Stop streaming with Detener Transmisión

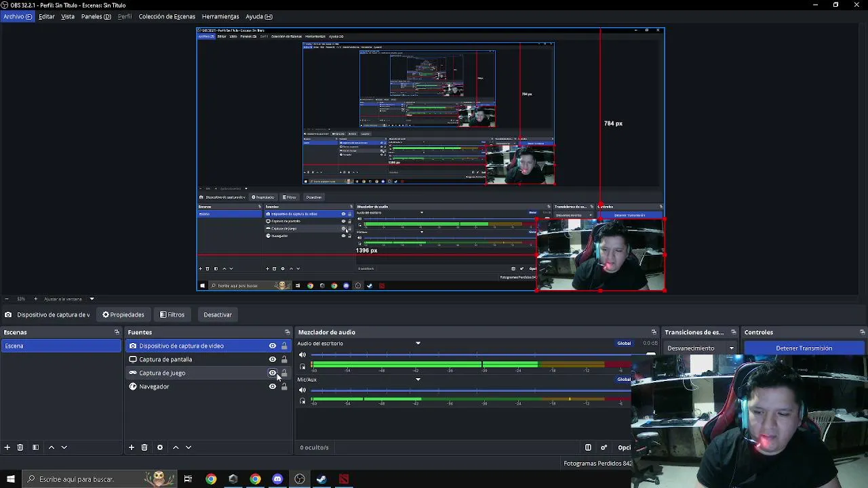tap(804, 348)
